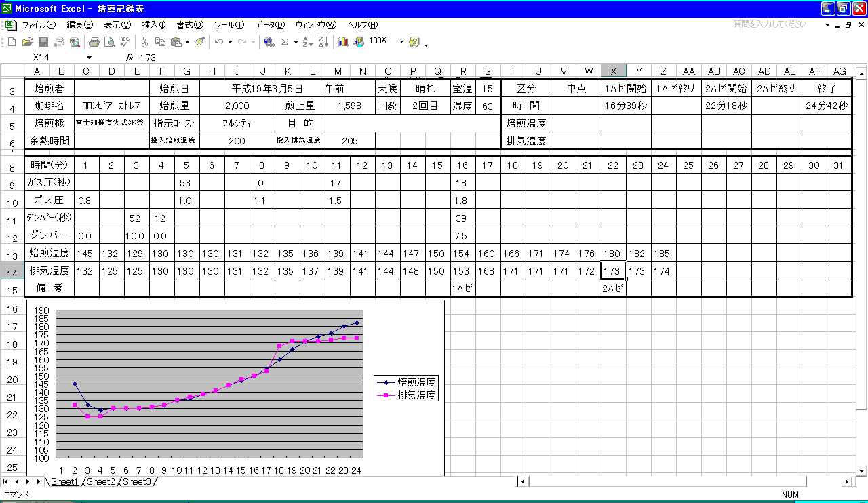Sort descending with the Z-A icon

tap(323, 42)
